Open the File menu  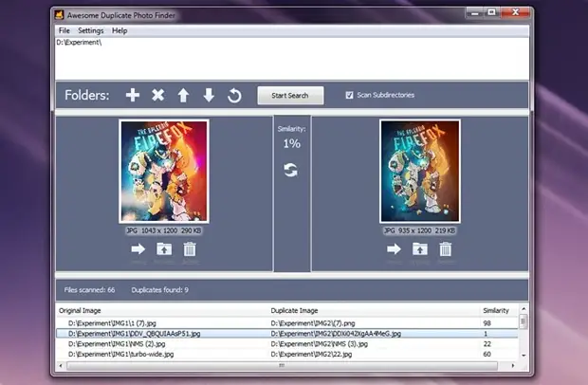(x=64, y=30)
